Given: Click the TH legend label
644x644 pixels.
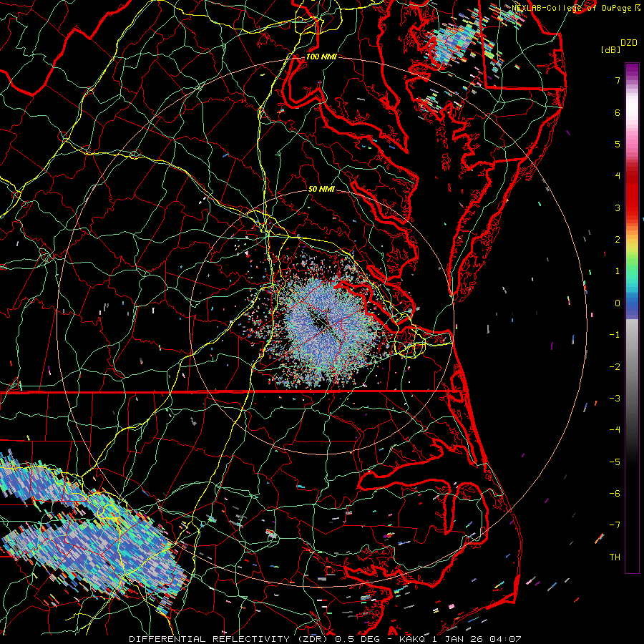Looking at the screenshot, I should pos(615,557).
